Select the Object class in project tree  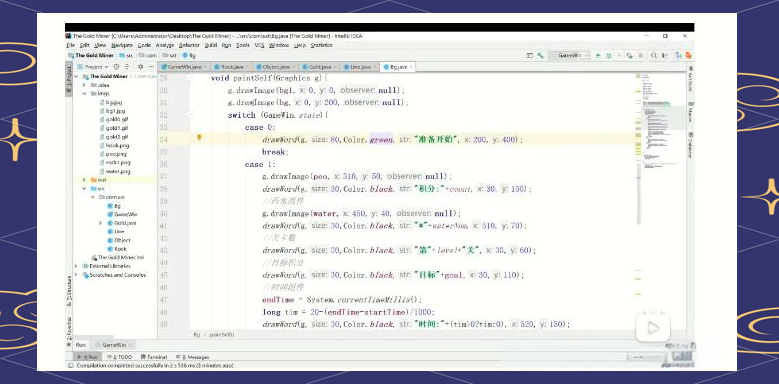coord(119,240)
